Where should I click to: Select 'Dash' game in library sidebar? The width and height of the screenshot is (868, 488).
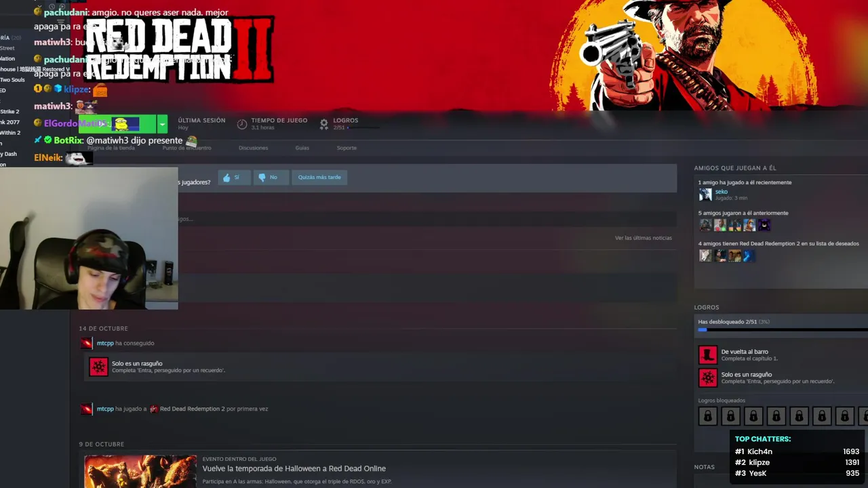click(x=9, y=155)
